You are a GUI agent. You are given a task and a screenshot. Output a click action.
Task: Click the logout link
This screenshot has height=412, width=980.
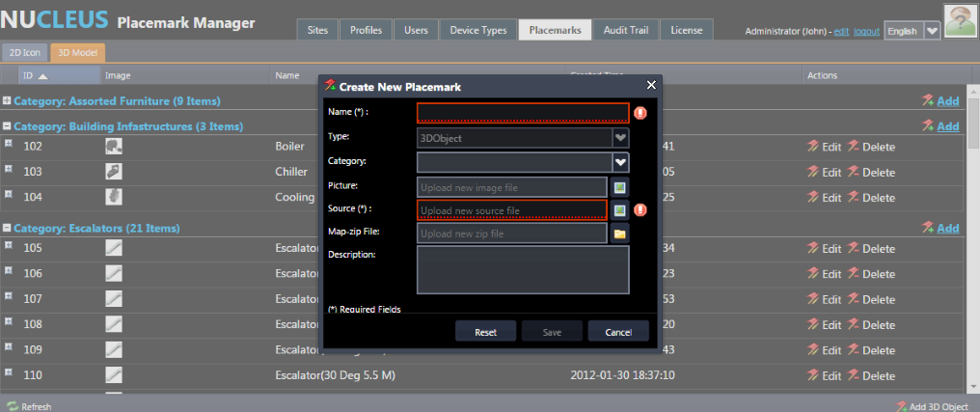867,31
